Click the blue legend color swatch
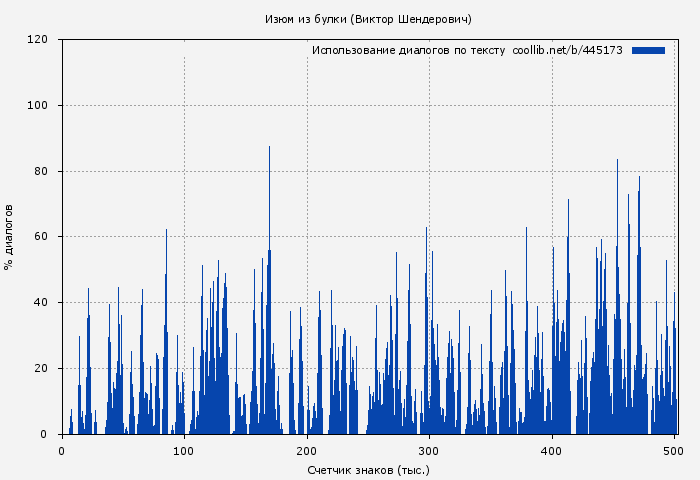The width and height of the screenshot is (700, 480). pos(648,50)
